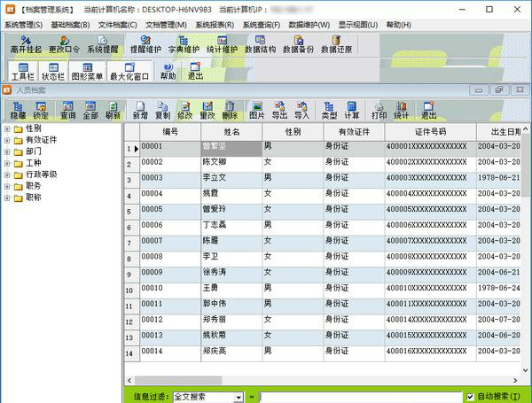Toggle the 自动搜索 checkbox
Screen dimensions: 532x403
[470, 397]
